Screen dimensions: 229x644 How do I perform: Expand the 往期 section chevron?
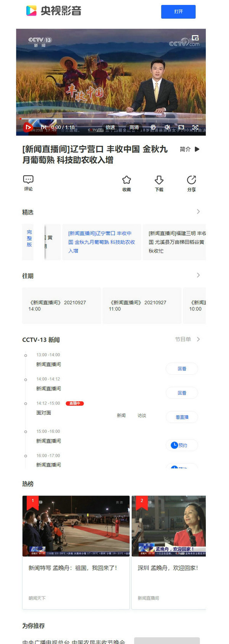(x=198, y=275)
